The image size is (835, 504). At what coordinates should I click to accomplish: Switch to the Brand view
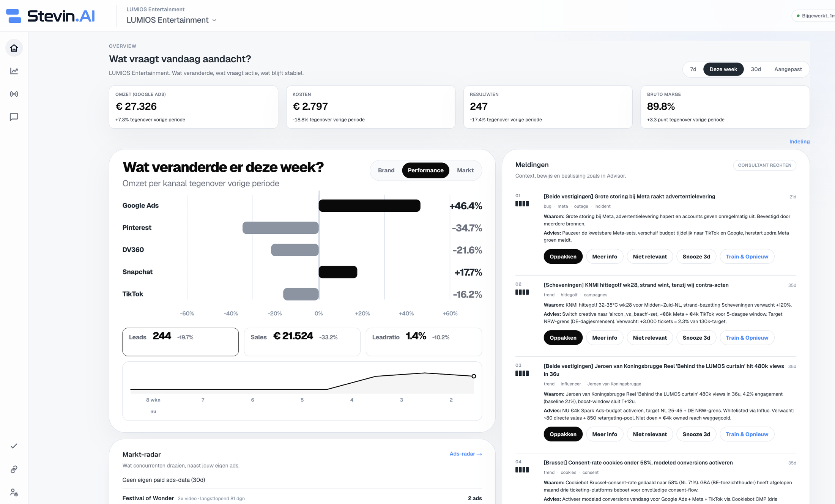click(x=386, y=170)
